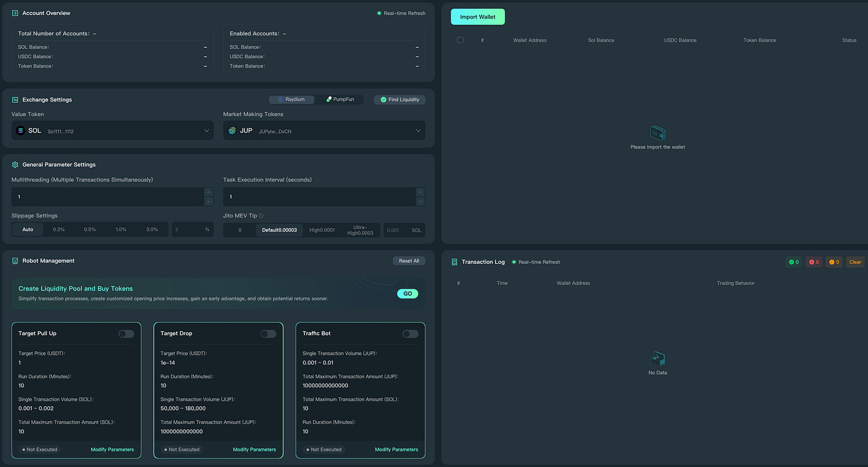
Task: Decrease Task Execution Interval with down arrow
Action: pos(420,201)
